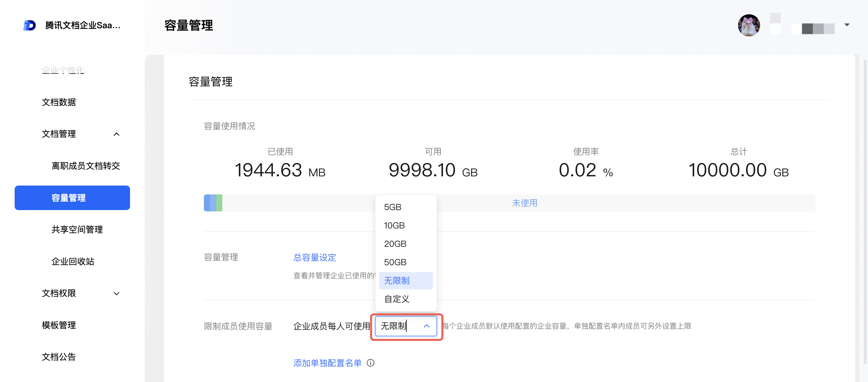Go to 离职成员文档转交 page
Viewport: 868px width, 382px height.
tap(85, 166)
